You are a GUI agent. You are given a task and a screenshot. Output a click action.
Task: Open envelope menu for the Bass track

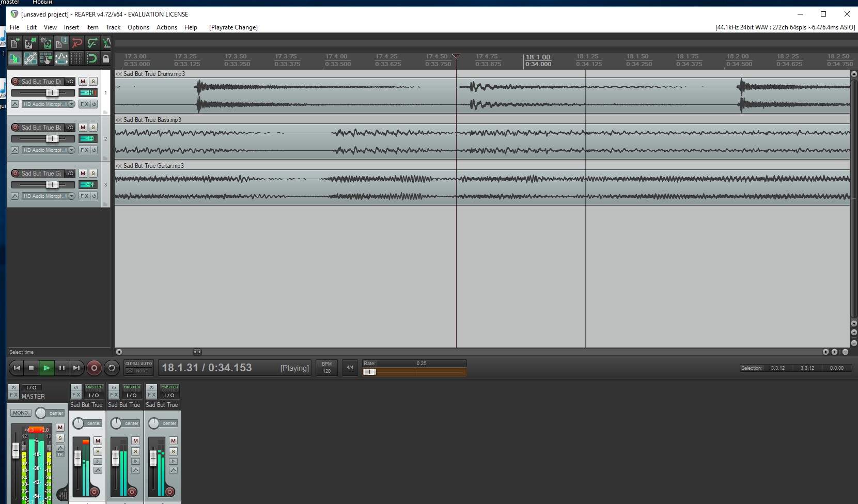tap(15, 150)
